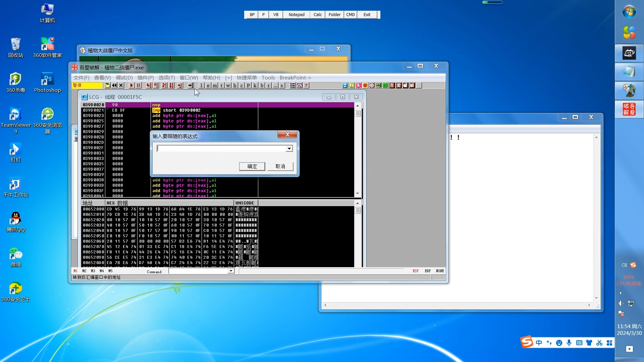Click the Step into toolbar icon
Screen dimensions: 644x362
coord(149,85)
